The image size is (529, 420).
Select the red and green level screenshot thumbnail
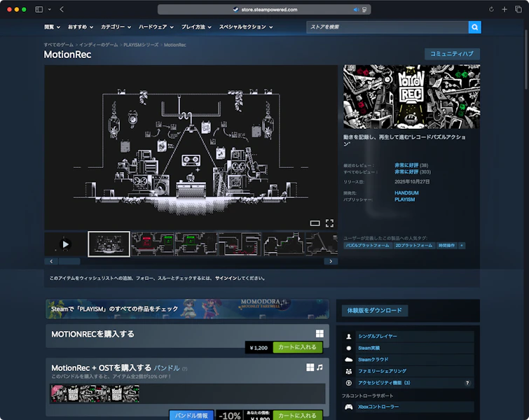[153, 244]
